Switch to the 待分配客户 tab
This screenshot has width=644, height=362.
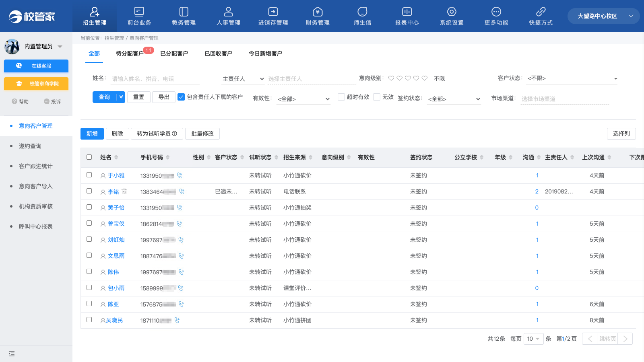pos(130,53)
